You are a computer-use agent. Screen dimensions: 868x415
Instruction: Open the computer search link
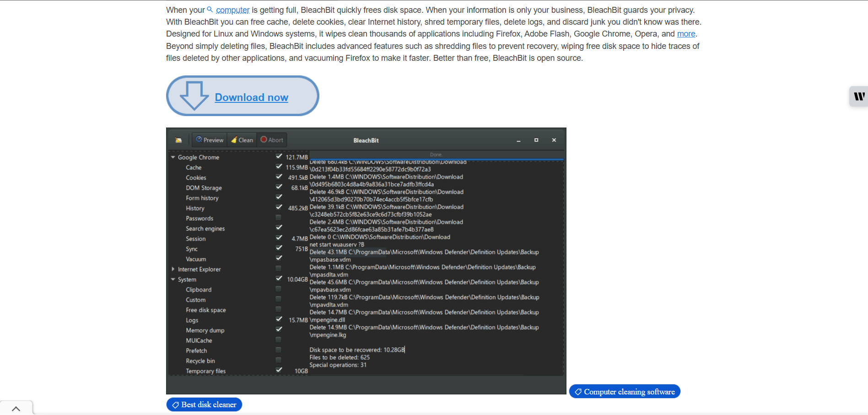232,10
